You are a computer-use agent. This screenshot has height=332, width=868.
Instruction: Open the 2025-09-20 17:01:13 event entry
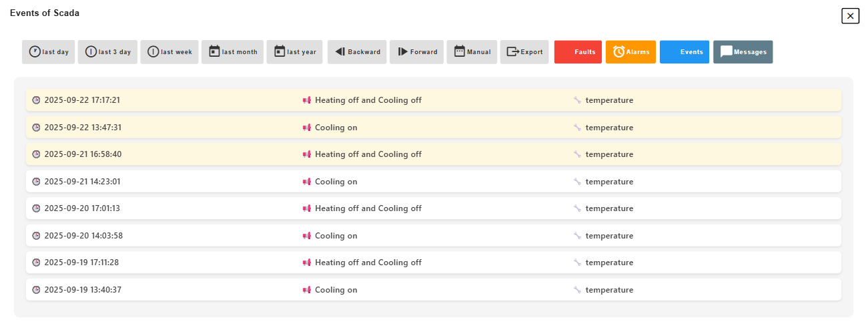(x=434, y=208)
